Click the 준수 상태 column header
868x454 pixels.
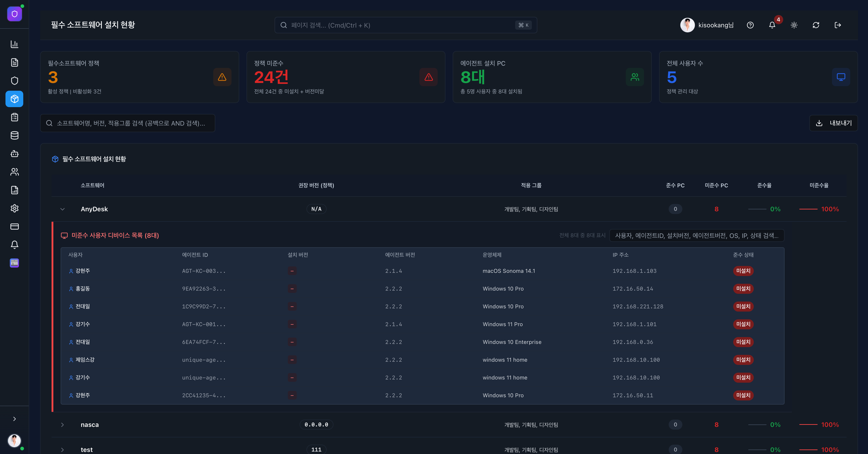(743, 255)
